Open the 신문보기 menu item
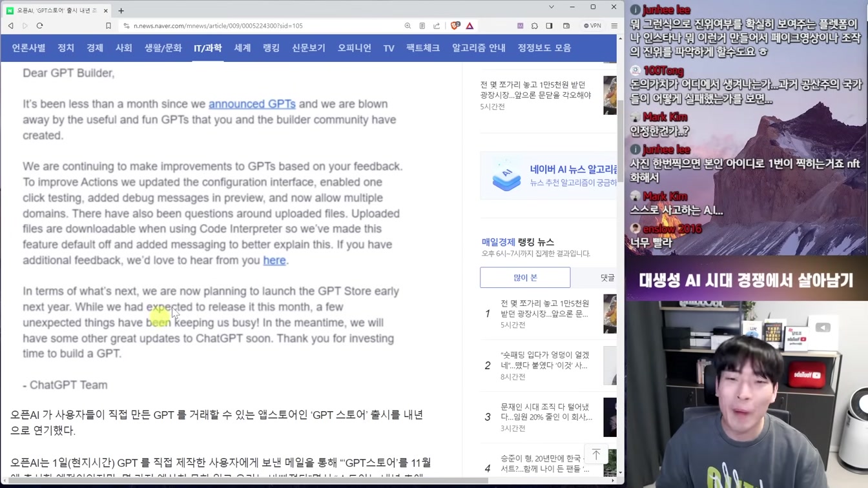Image resolution: width=868 pixels, height=488 pixels. point(309,48)
